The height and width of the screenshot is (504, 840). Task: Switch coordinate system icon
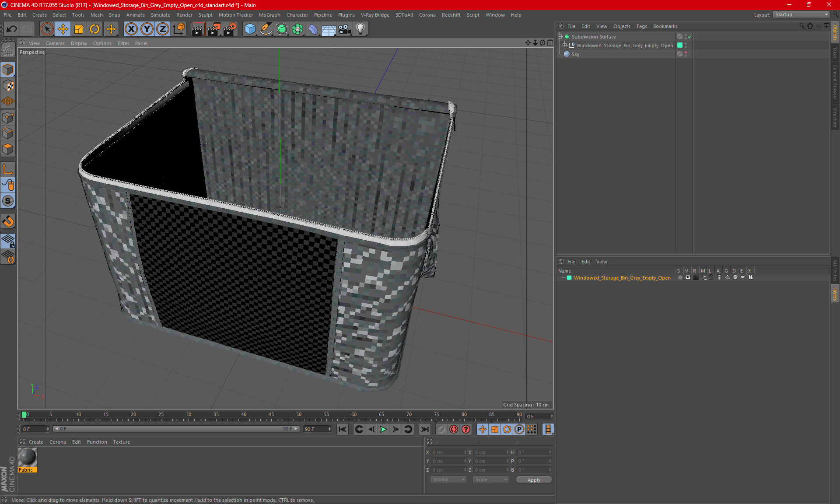(x=178, y=29)
